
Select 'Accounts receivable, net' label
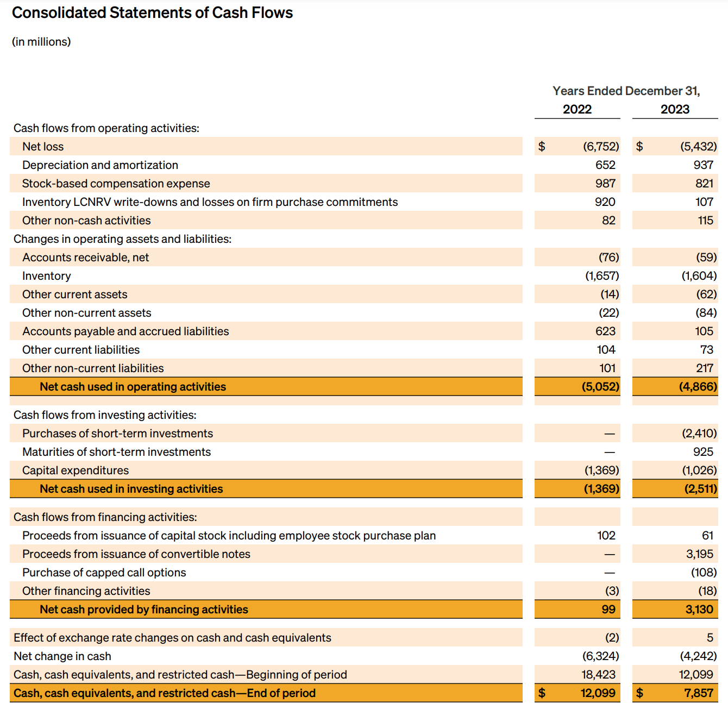point(85,258)
